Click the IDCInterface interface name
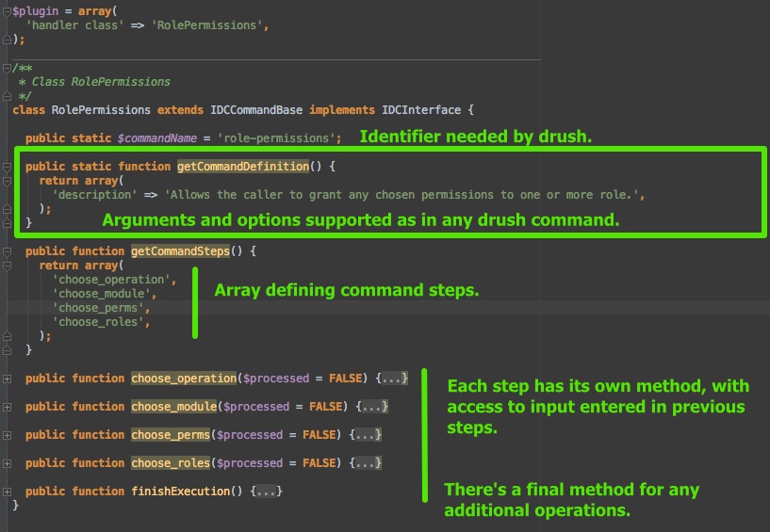This screenshot has width=770, height=532. tap(421, 110)
